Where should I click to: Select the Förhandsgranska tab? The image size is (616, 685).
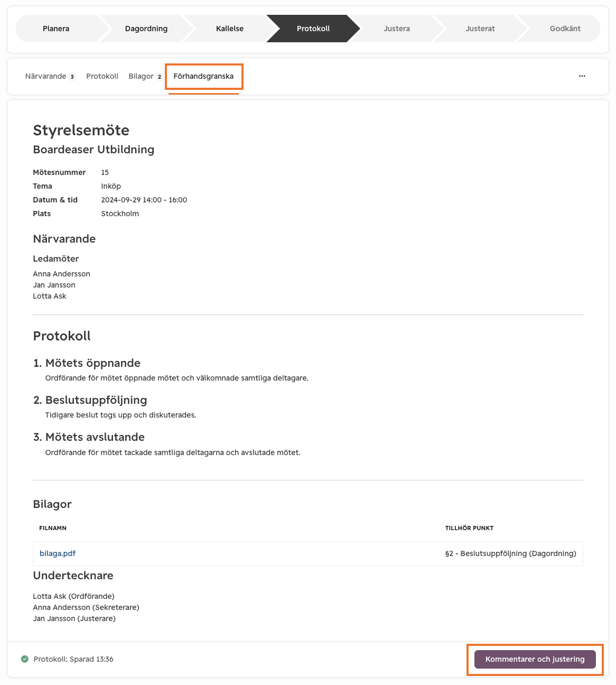[x=203, y=76]
